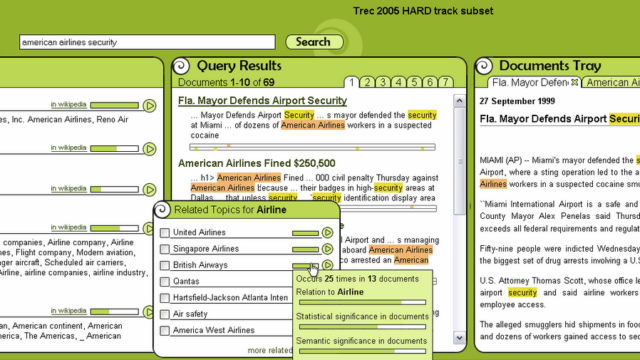Open 'Fla. Mayor Defends Airport Security' result
This screenshot has width=640, height=360.
(x=262, y=100)
